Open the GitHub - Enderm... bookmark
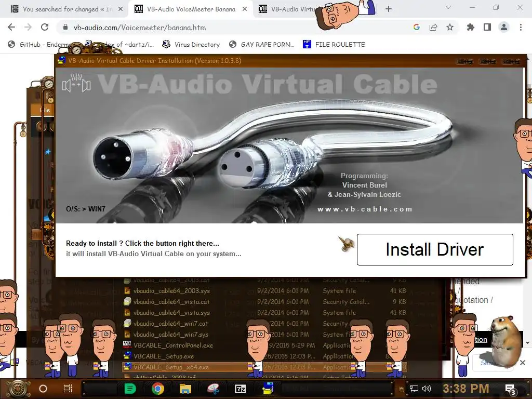This screenshot has height=399, width=532. pyautogui.click(x=40, y=45)
